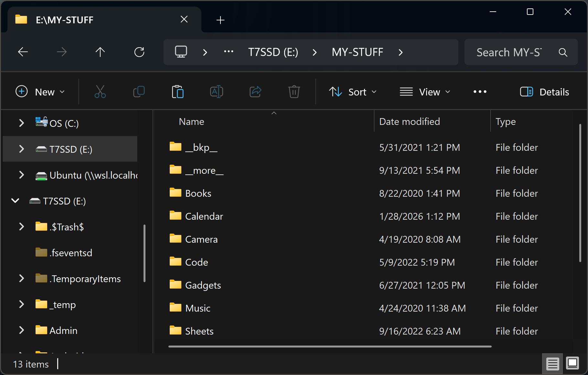Open the Sort dropdown
The width and height of the screenshot is (588, 375).
[x=353, y=92]
